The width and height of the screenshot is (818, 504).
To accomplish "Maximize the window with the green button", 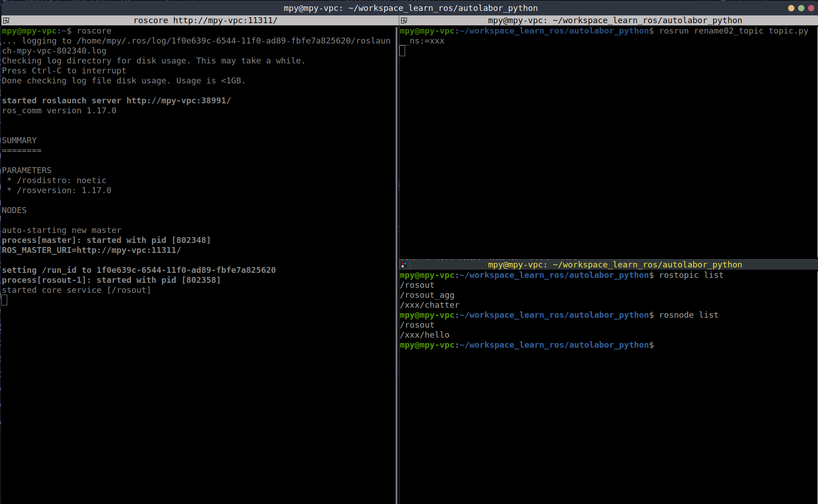I will coord(801,8).
